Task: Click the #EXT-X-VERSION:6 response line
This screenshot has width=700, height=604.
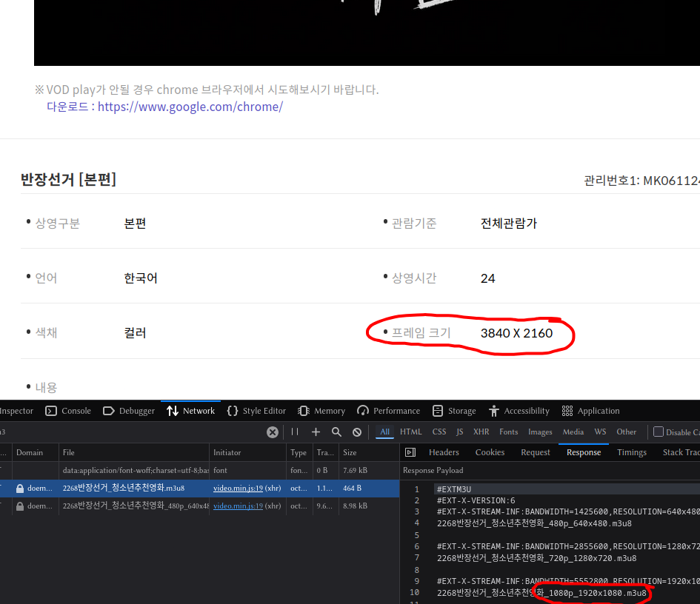Action: tap(476, 500)
